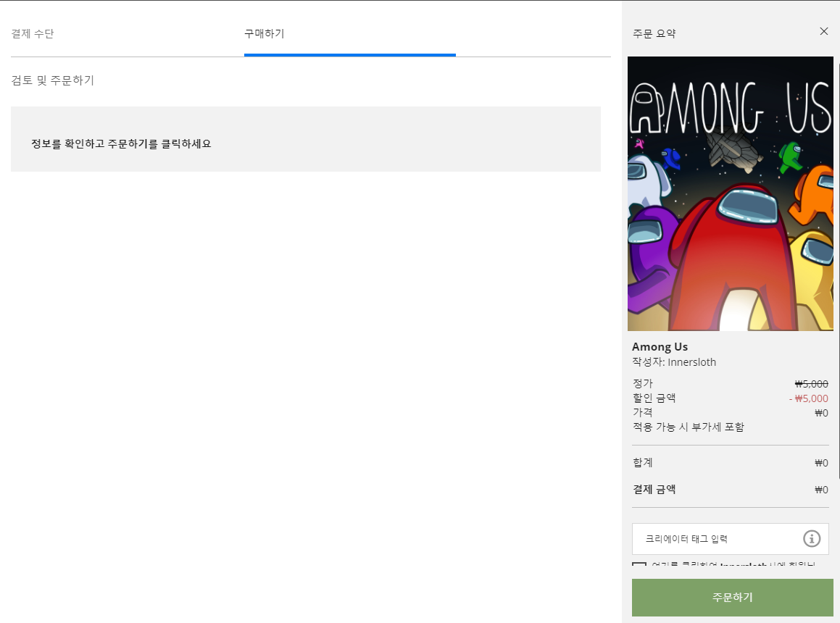Close the order summary panel
Screen dimensions: 840x623
tap(823, 32)
